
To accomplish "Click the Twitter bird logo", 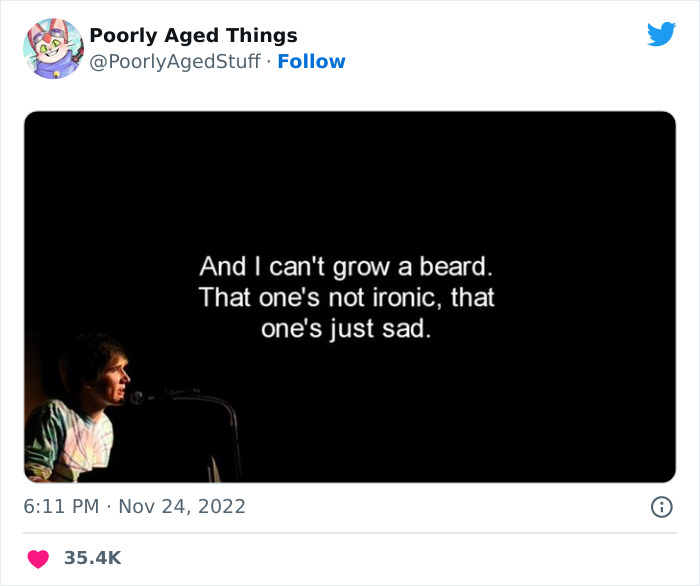I will tap(661, 35).
